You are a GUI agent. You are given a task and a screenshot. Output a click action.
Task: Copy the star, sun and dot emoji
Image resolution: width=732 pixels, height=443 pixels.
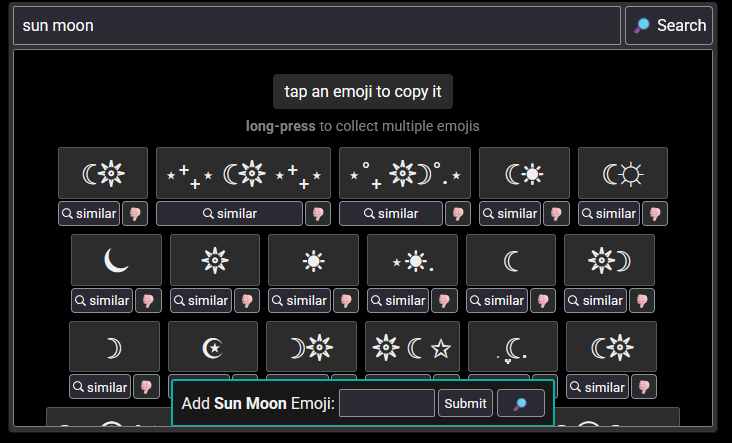(412, 260)
